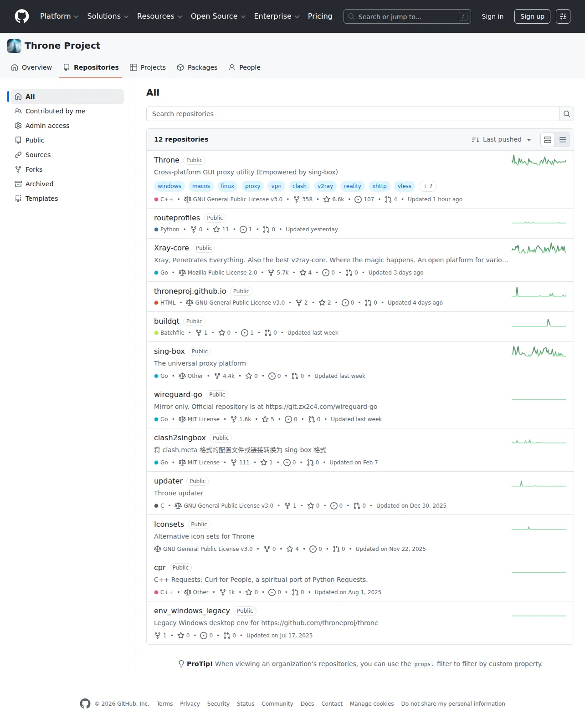Expand the Open Source menu
585x728 pixels.
click(218, 16)
